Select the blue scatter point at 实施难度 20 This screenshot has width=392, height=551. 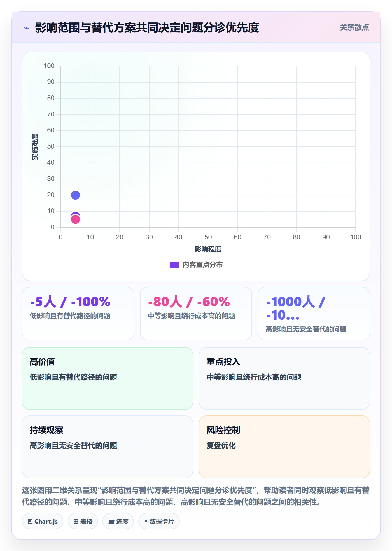(75, 195)
